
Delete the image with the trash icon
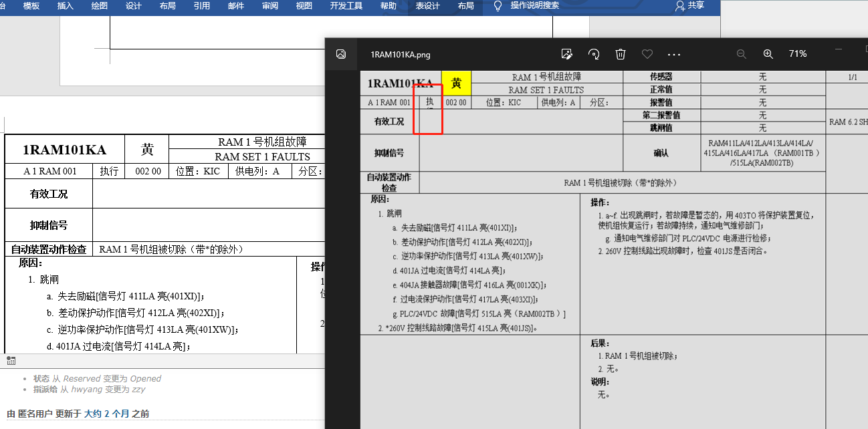click(x=621, y=54)
